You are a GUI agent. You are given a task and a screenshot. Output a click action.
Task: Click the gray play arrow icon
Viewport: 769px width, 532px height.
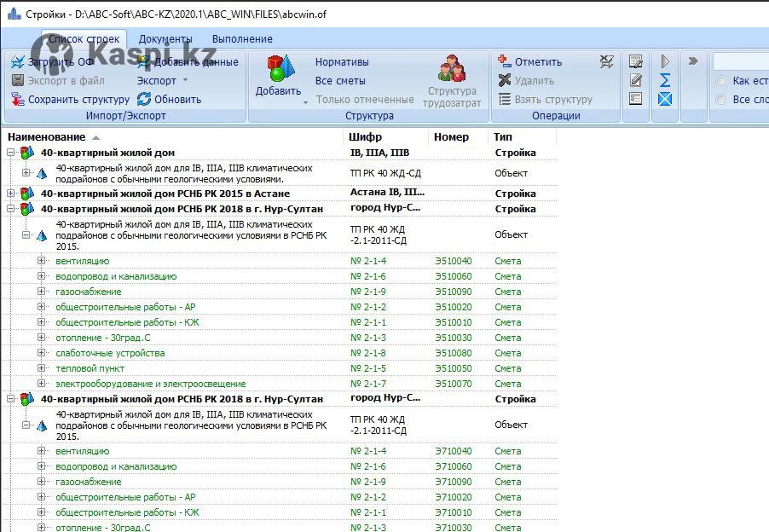pyautogui.click(x=665, y=61)
